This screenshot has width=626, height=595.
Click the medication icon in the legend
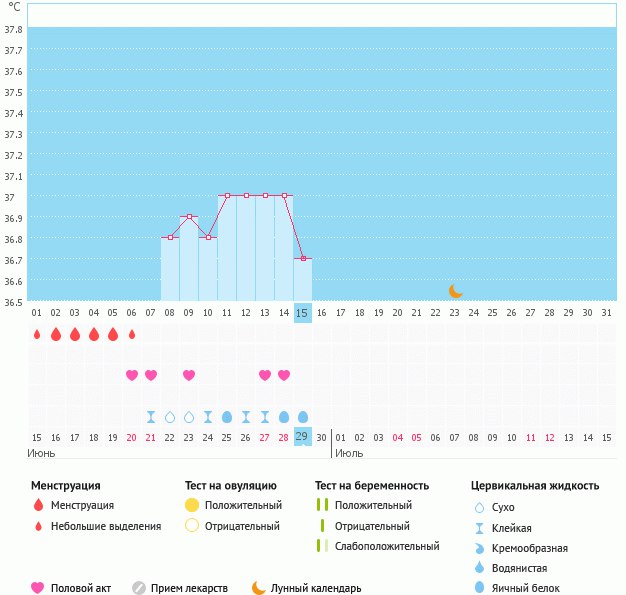tap(140, 588)
